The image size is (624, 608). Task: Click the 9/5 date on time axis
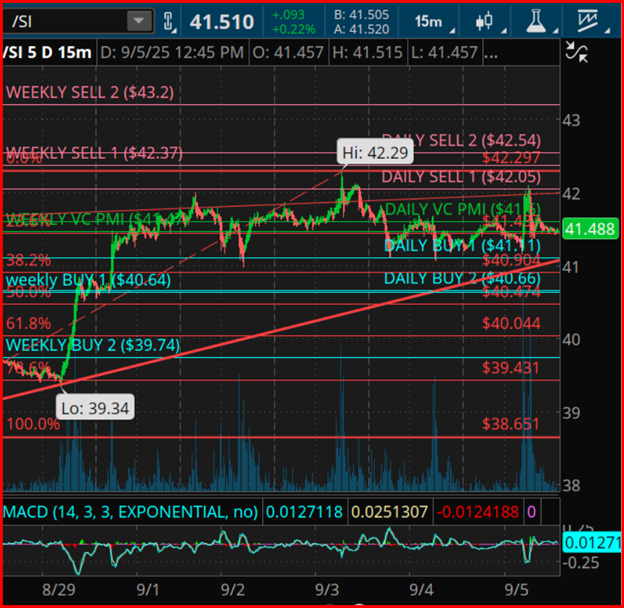click(x=517, y=590)
